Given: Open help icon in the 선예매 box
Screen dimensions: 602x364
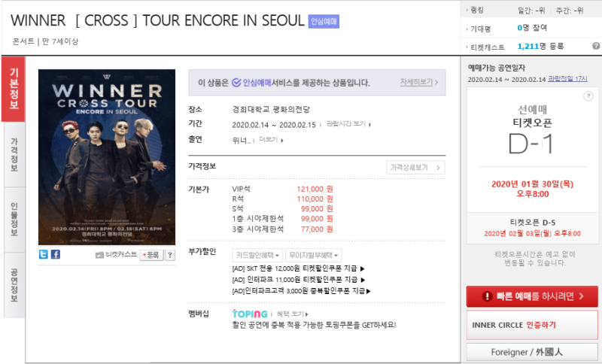Looking at the screenshot, I should coord(588,96).
